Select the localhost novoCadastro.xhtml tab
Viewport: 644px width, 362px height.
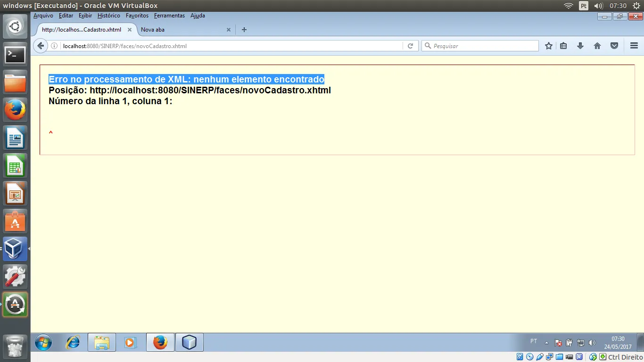point(86,29)
